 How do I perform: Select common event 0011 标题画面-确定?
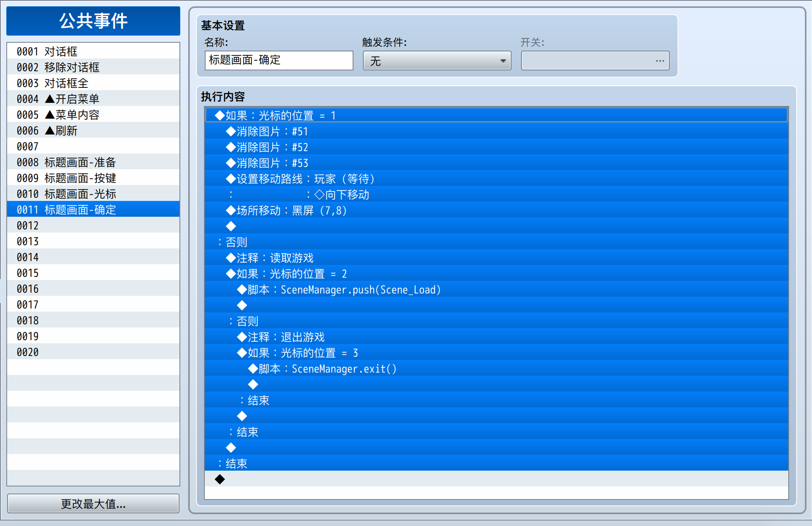click(x=93, y=209)
